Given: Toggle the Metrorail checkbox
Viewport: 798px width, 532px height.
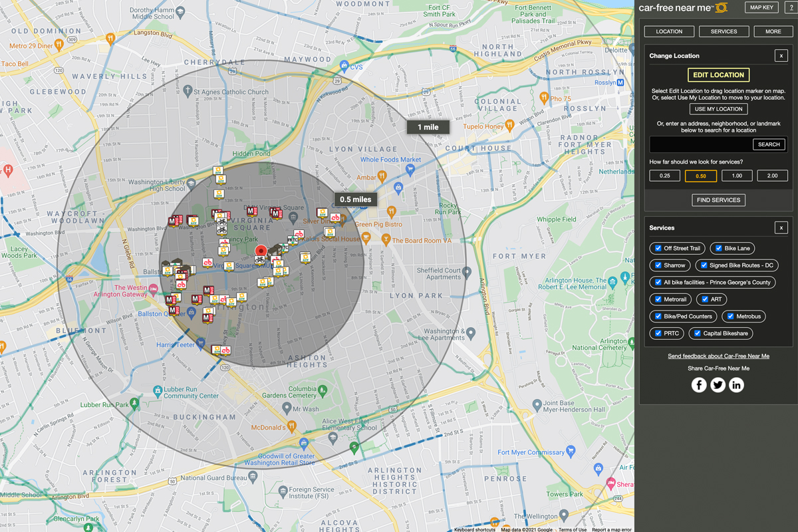Looking at the screenshot, I should (658, 299).
